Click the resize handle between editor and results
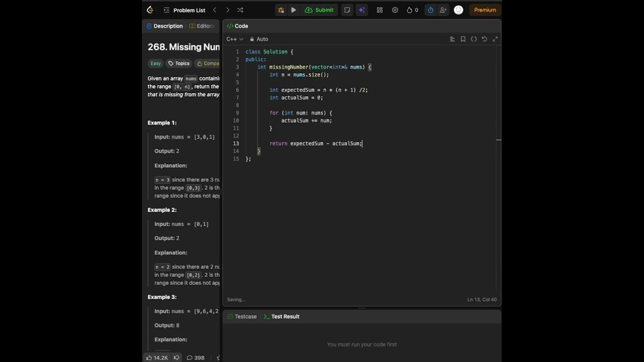 [362, 308]
